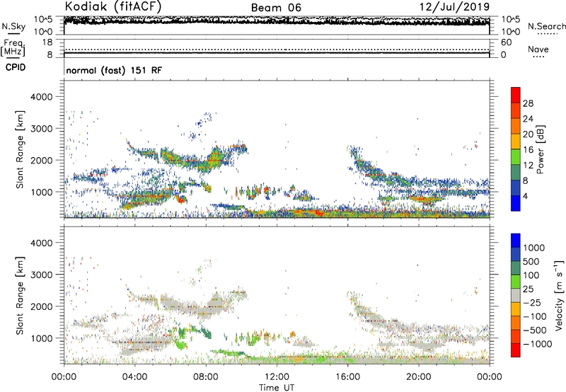Click the '16' tick on Power color bar
The image size is (566, 392).
(x=528, y=149)
